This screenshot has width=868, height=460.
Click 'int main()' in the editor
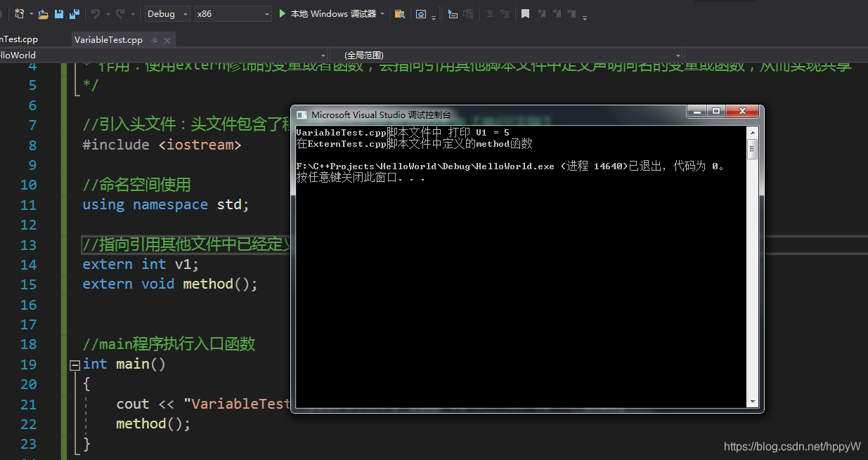tap(124, 364)
